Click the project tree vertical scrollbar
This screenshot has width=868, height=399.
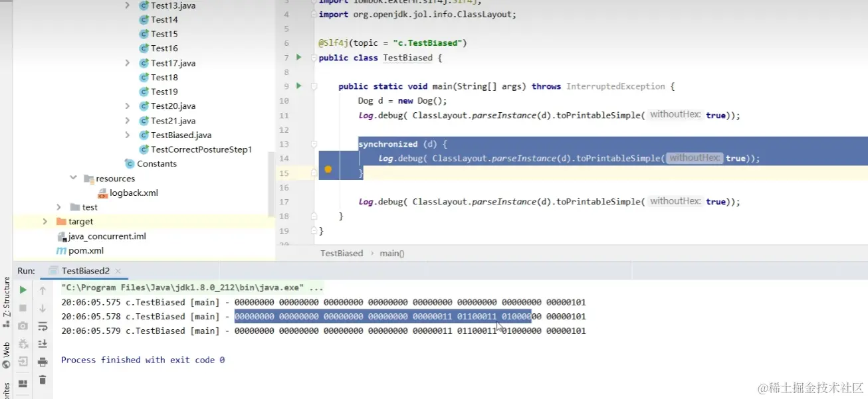[271, 183]
